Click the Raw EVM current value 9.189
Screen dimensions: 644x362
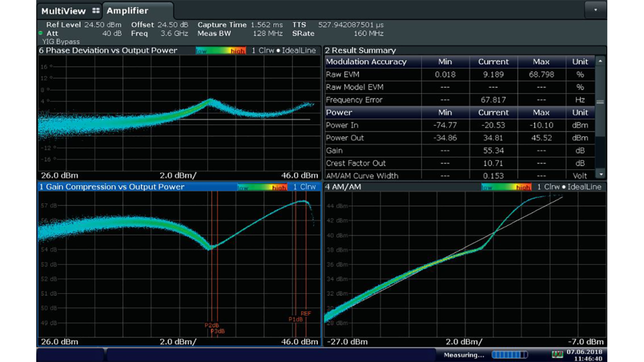tap(493, 74)
